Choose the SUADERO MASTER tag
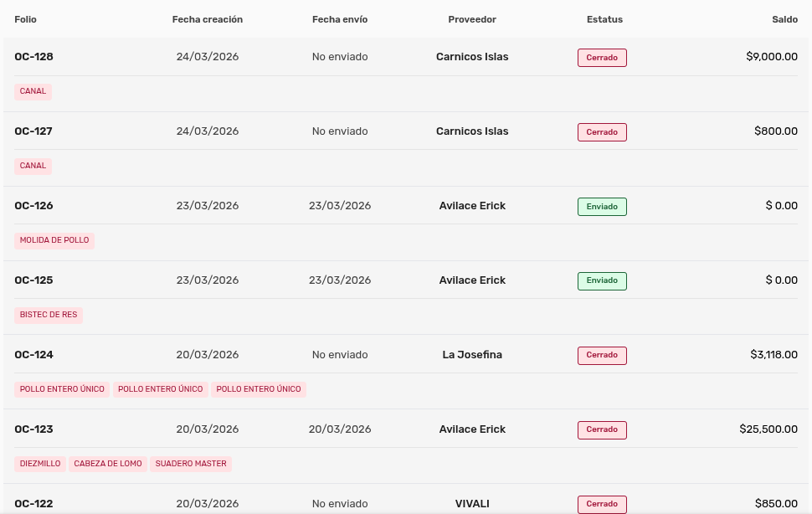This screenshot has width=812, height=514. pos(191,464)
